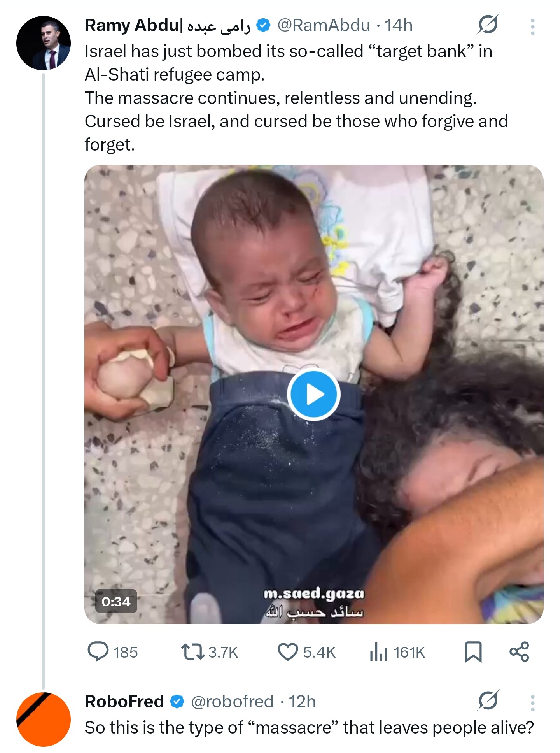
Task: Open the @RamAbdu handle link
Action: (x=324, y=26)
